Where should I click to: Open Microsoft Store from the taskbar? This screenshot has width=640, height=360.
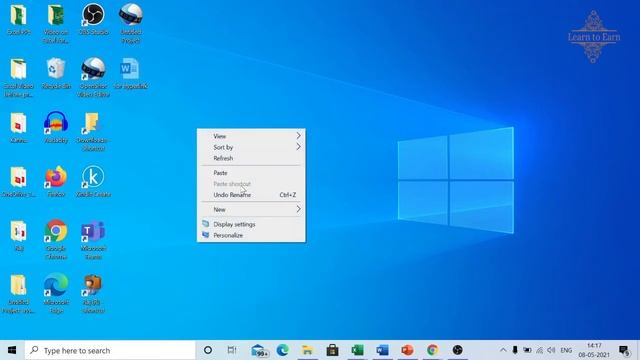coord(332,350)
